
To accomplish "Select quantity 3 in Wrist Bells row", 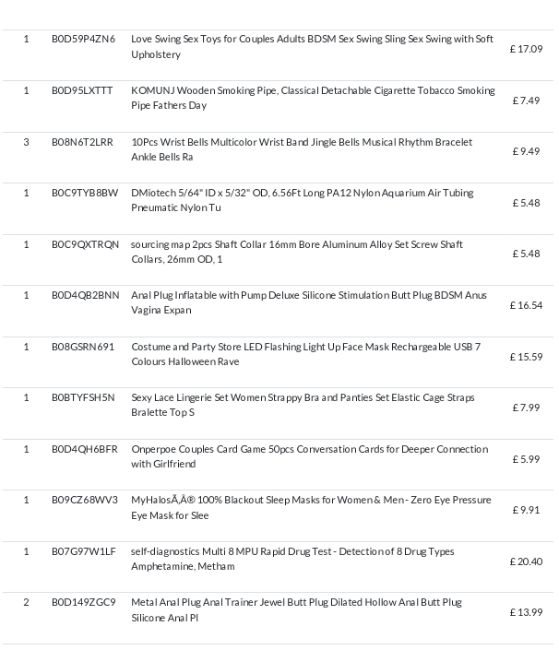I will 26,142.
